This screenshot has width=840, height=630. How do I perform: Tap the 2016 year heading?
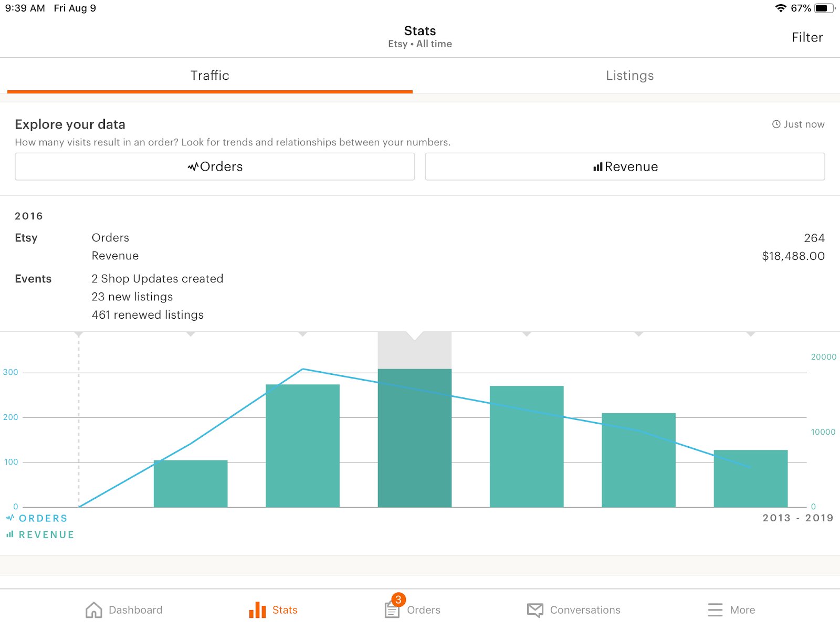coord(29,216)
